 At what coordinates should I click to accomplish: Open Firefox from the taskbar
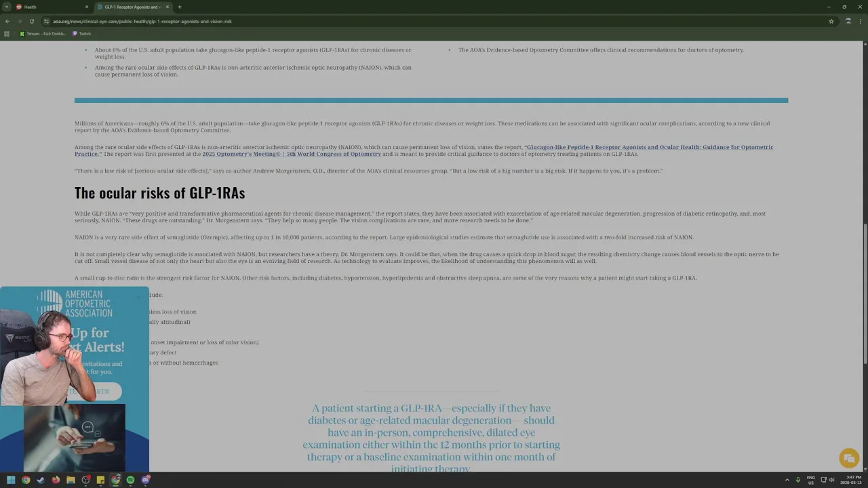point(56,480)
